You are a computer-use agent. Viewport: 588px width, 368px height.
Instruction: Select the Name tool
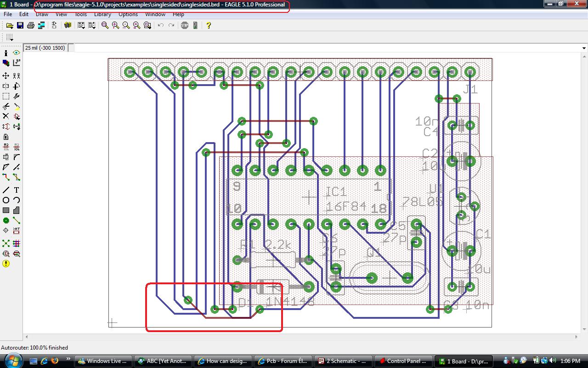pyautogui.click(x=6, y=147)
